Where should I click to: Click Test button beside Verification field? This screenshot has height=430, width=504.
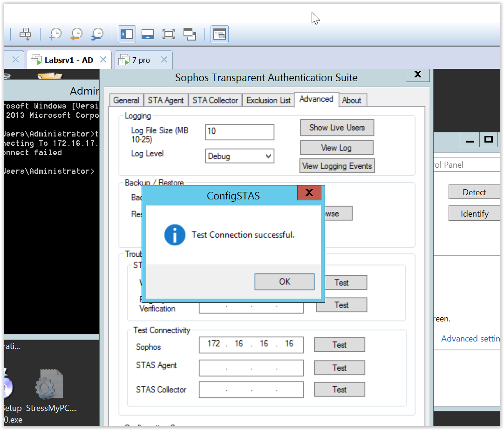click(342, 305)
